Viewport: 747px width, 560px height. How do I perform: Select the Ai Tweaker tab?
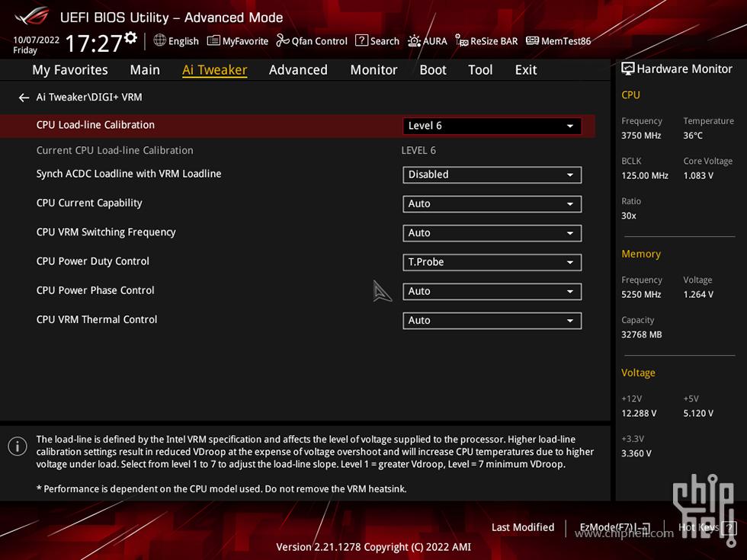click(x=214, y=70)
